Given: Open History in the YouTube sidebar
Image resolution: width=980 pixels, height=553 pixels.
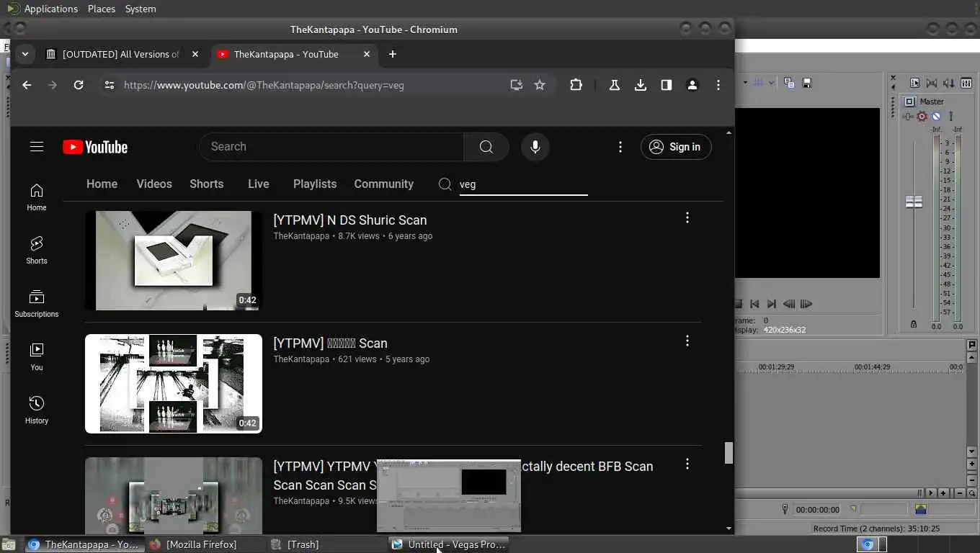Looking at the screenshot, I should point(37,410).
